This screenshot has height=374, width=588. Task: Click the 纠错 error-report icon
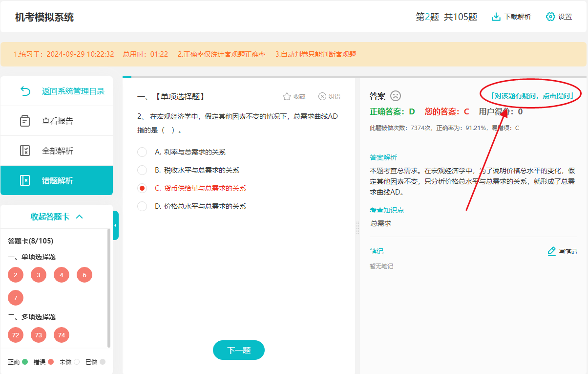(x=321, y=96)
